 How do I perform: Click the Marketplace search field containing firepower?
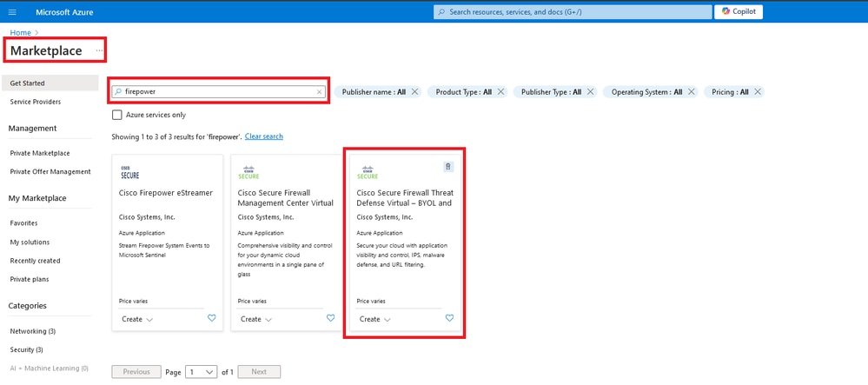pyautogui.click(x=219, y=91)
